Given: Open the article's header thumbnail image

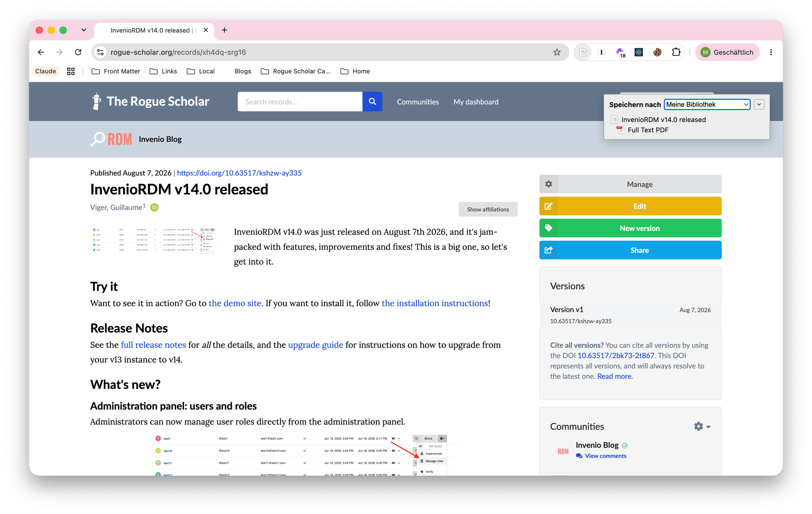Looking at the screenshot, I should point(154,240).
